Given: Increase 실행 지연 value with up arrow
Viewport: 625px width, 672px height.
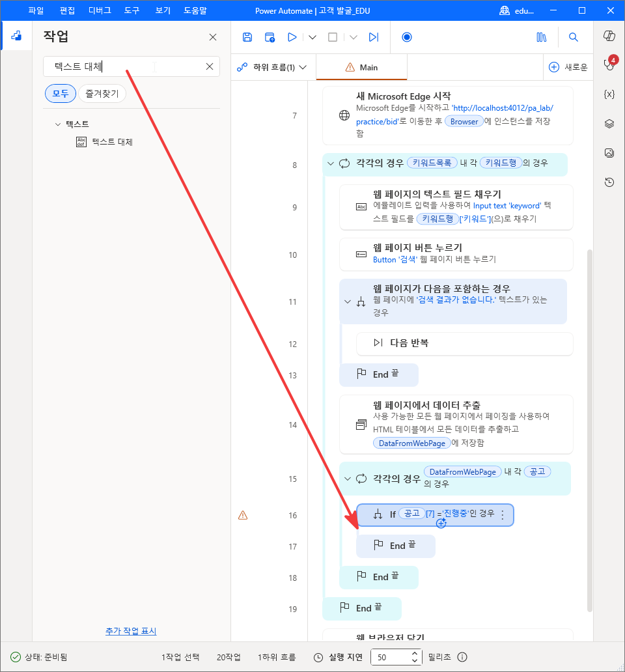Looking at the screenshot, I should 414,654.
